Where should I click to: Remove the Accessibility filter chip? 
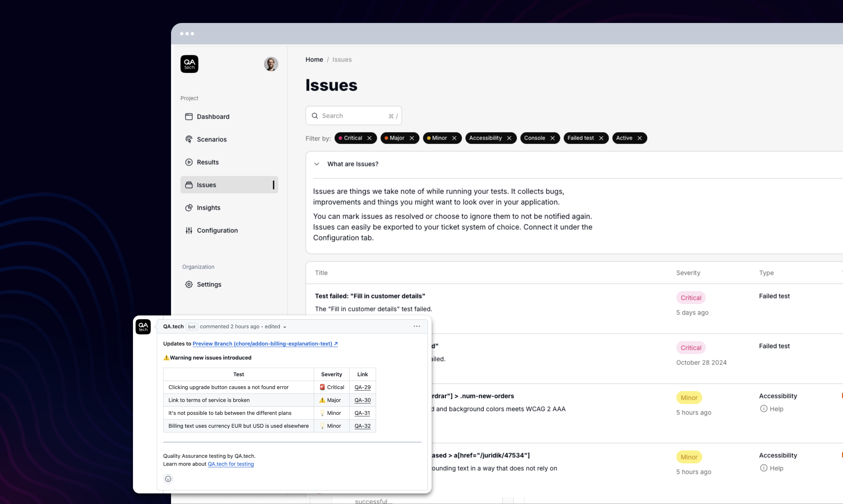(509, 138)
